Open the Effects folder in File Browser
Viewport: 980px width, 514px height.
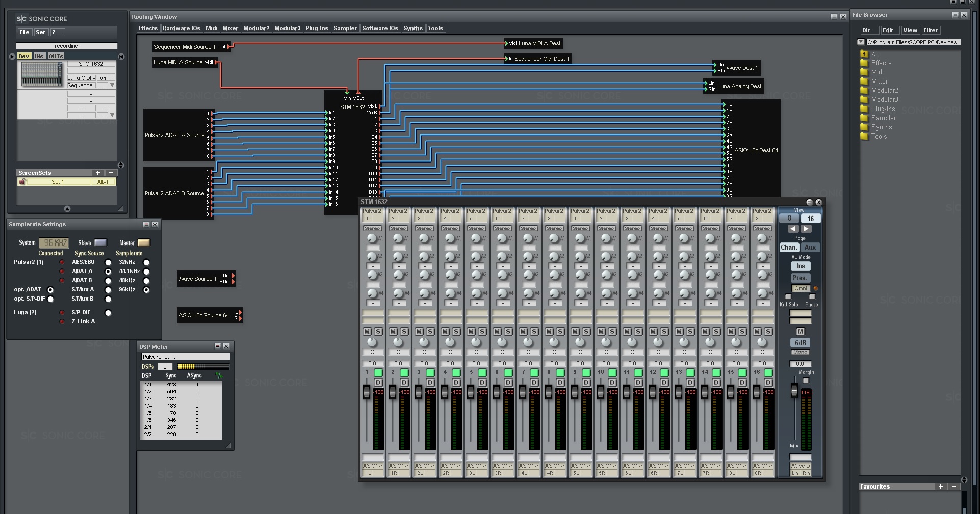(882, 63)
